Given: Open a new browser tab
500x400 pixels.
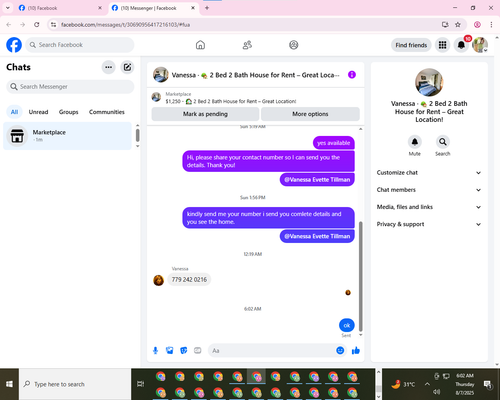Looking at the screenshot, I should (x=207, y=8).
